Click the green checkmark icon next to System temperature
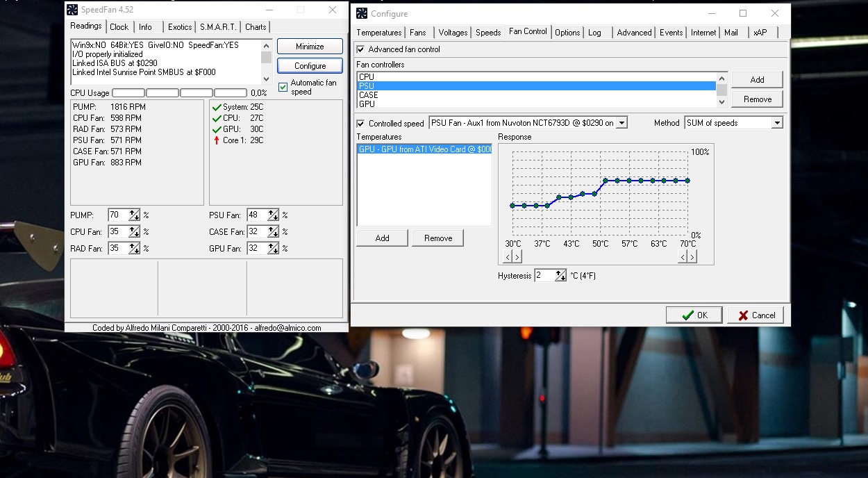 click(x=217, y=107)
